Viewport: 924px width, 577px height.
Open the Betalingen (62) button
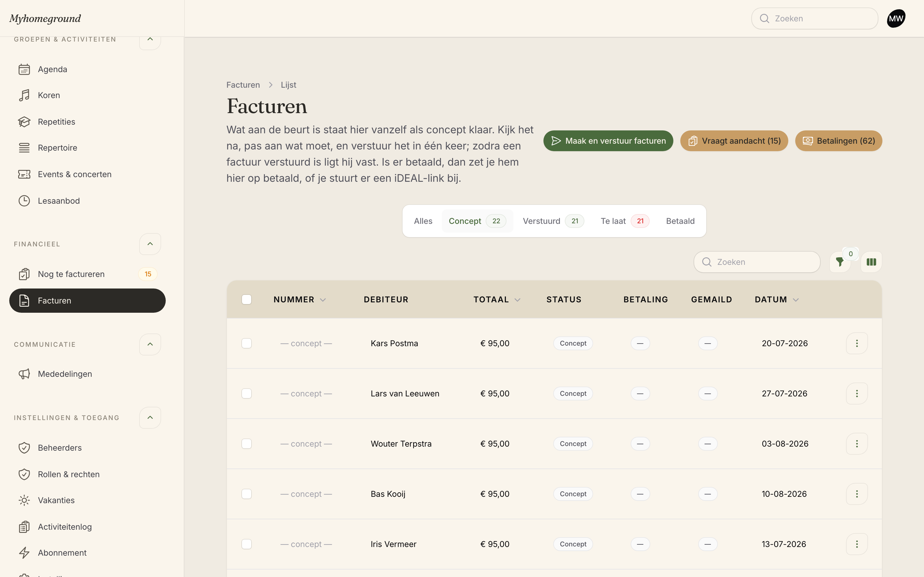[x=839, y=141]
